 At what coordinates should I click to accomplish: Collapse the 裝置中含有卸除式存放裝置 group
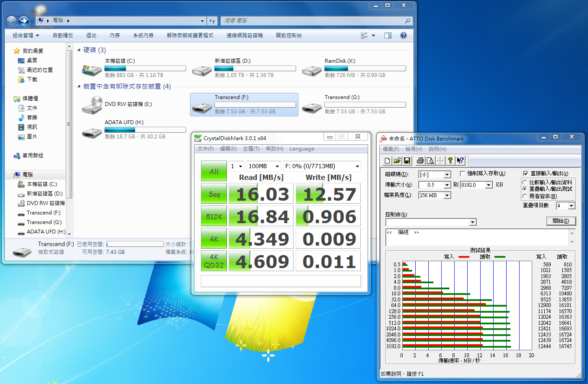pyautogui.click(x=79, y=86)
